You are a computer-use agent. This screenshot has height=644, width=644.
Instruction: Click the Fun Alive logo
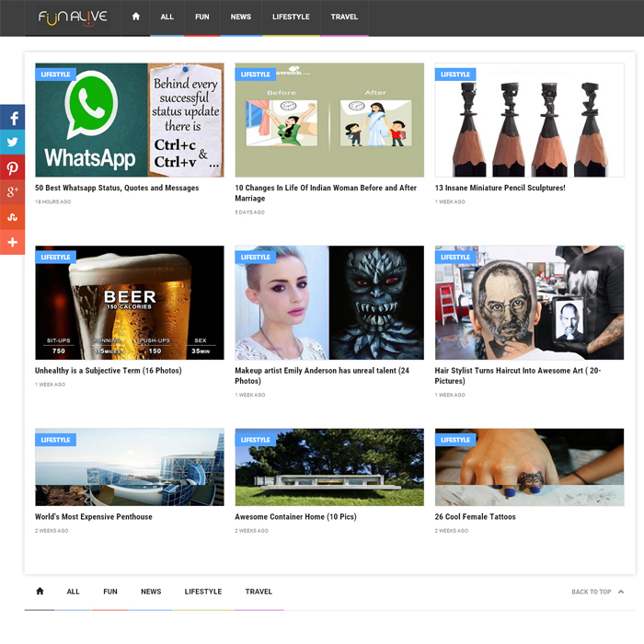point(73,17)
